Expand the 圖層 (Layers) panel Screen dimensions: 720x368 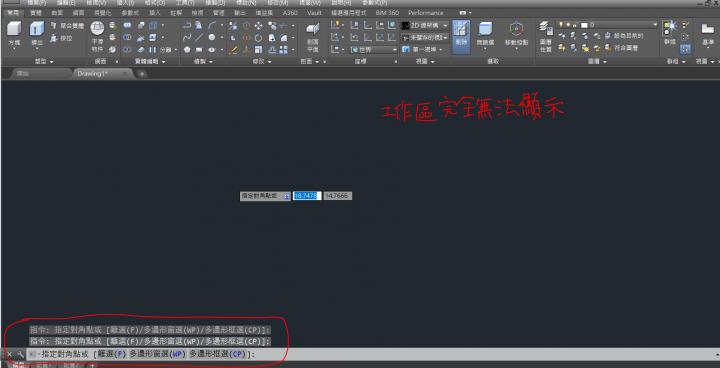coord(597,62)
